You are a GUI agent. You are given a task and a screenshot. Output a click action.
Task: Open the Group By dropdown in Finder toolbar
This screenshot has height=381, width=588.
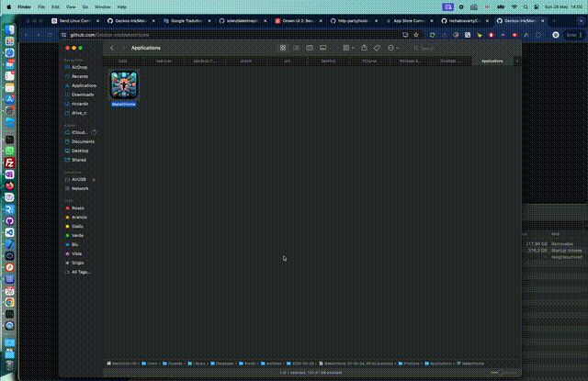[348, 48]
